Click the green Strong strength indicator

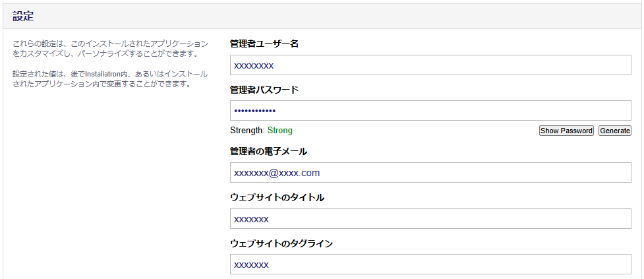[279, 131]
